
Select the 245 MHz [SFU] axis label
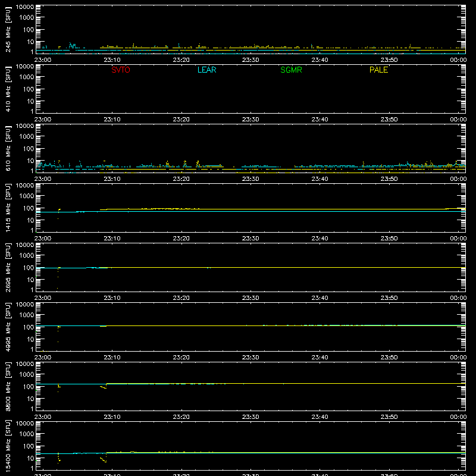8,29
